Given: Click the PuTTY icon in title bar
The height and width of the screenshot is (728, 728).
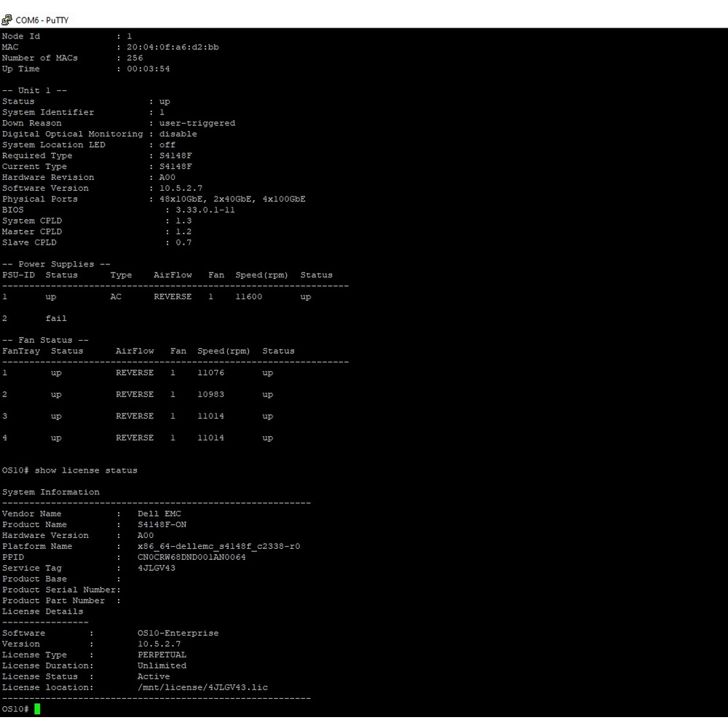Looking at the screenshot, I should click(7, 20).
